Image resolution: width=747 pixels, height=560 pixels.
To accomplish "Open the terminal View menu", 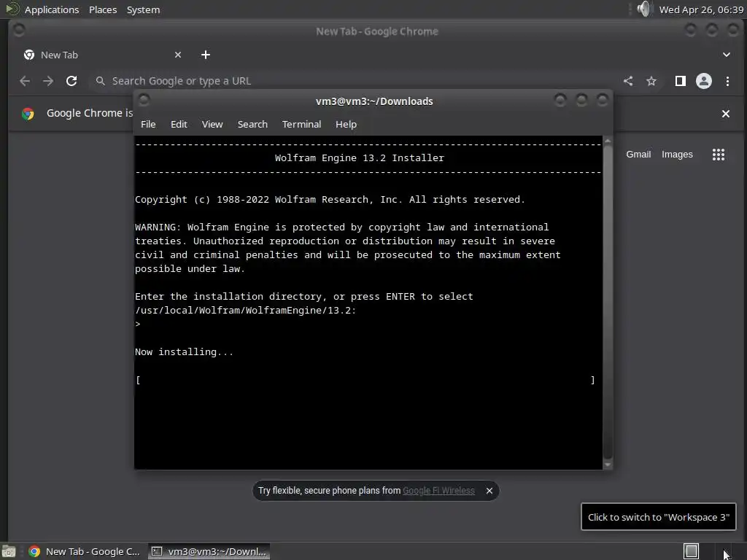I will click(212, 124).
